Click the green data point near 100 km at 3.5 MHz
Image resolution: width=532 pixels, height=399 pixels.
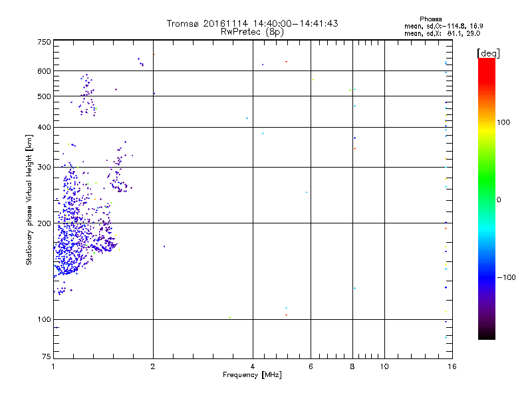(x=230, y=318)
